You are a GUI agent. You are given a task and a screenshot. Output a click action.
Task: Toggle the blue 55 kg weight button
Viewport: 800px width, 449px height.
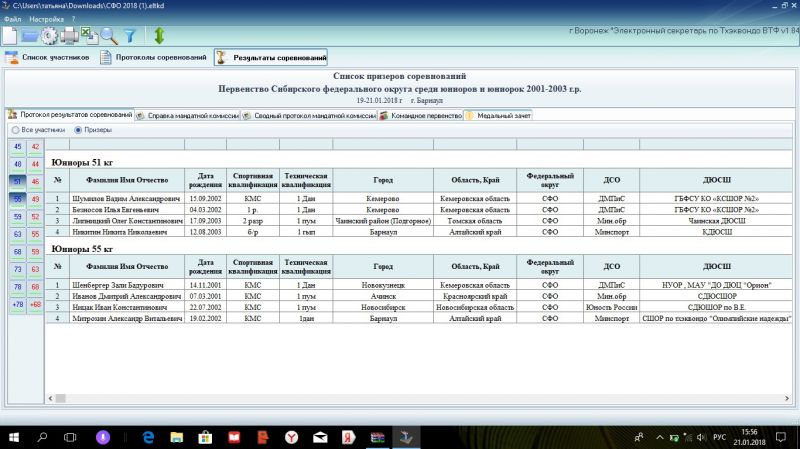(x=17, y=199)
